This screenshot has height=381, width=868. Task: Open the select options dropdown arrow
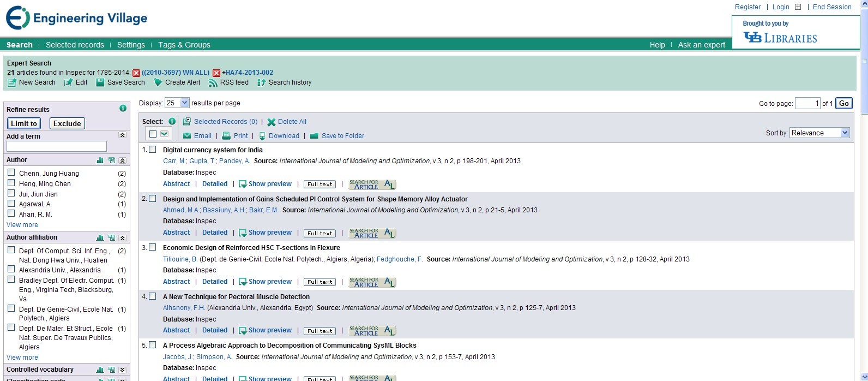click(x=164, y=134)
